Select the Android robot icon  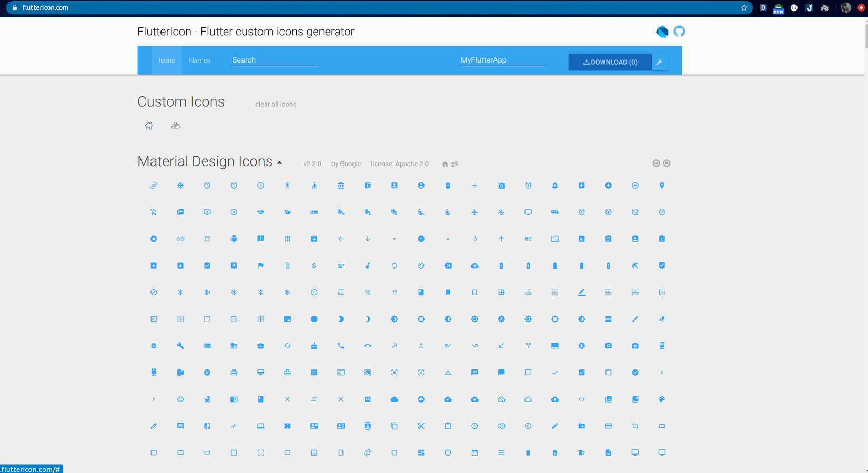234,239
